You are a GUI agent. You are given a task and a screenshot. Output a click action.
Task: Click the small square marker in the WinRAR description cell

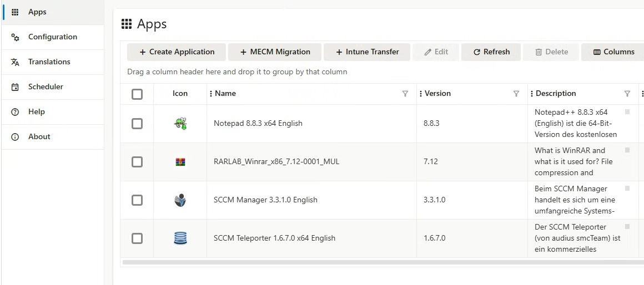(x=627, y=150)
